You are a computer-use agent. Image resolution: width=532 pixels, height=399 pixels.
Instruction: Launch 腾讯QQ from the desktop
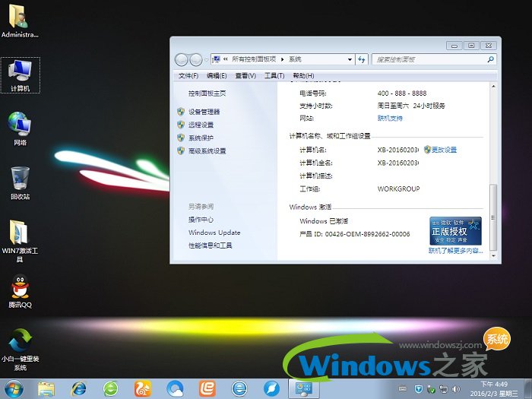[x=20, y=291]
